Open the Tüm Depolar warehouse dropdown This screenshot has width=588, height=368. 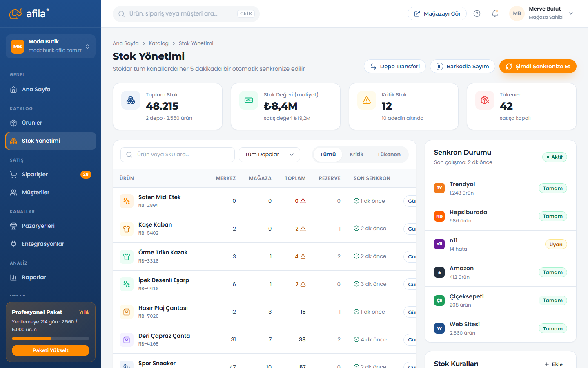[269, 155]
